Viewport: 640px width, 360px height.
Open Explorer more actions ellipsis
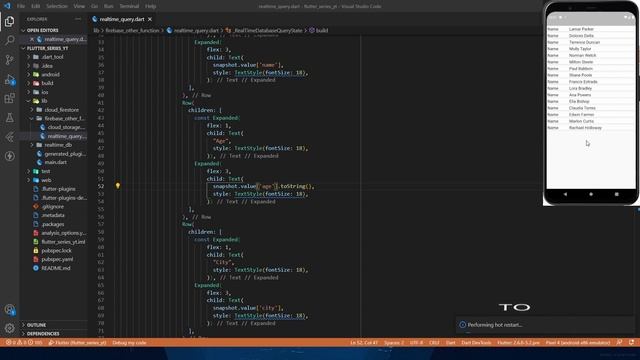click(x=78, y=19)
